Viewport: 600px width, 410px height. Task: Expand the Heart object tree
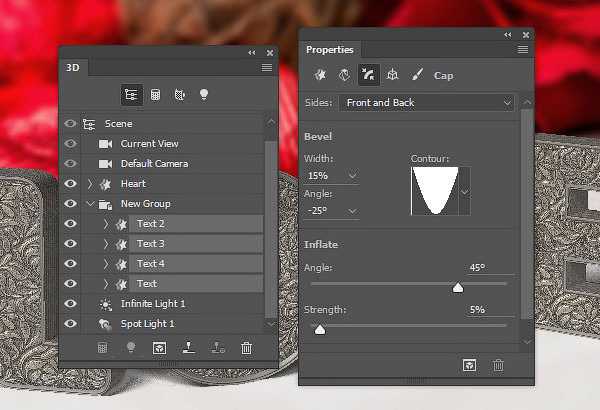click(90, 184)
